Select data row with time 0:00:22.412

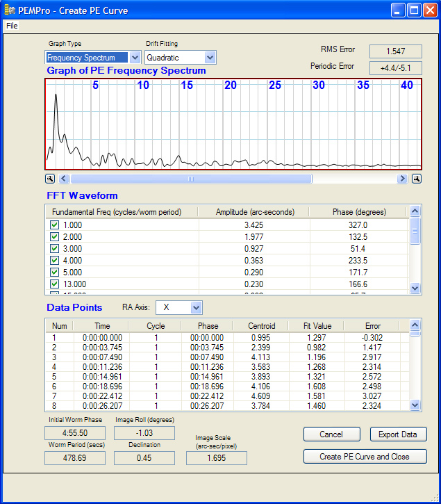coord(227,396)
